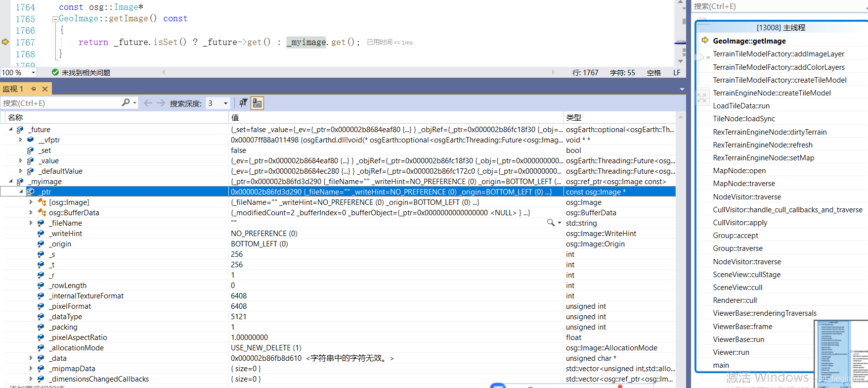The height and width of the screenshot is (388, 868).
Task: Select RexTerrainEngineNode::dirtyTerrain stack frame
Action: coord(770,132)
